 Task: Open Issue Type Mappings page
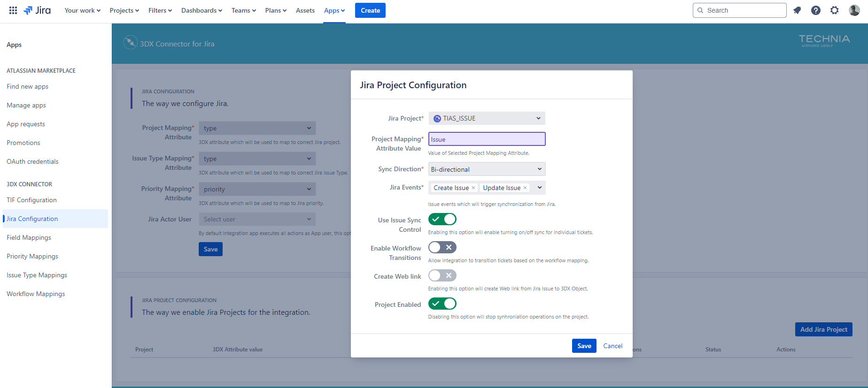(37, 275)
